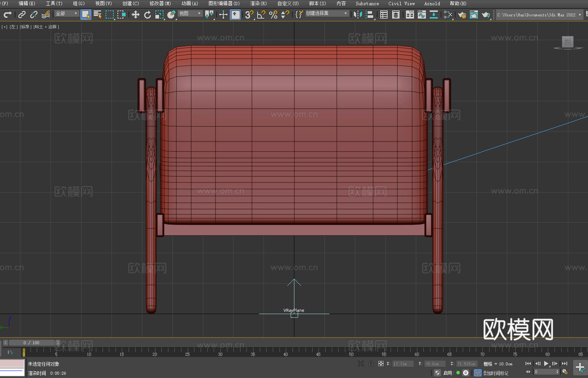
Task: Click the Z coordinate field
Action: 466,364
